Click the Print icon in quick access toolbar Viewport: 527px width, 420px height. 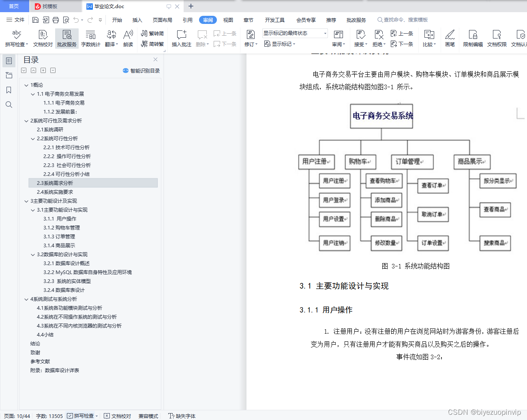(56, 20)
